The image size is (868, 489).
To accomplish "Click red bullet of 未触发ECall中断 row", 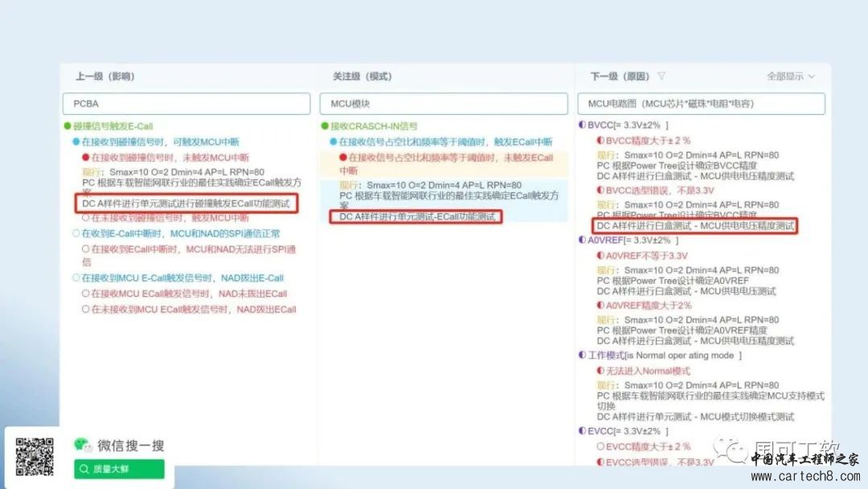I will (x=343, y=158).
